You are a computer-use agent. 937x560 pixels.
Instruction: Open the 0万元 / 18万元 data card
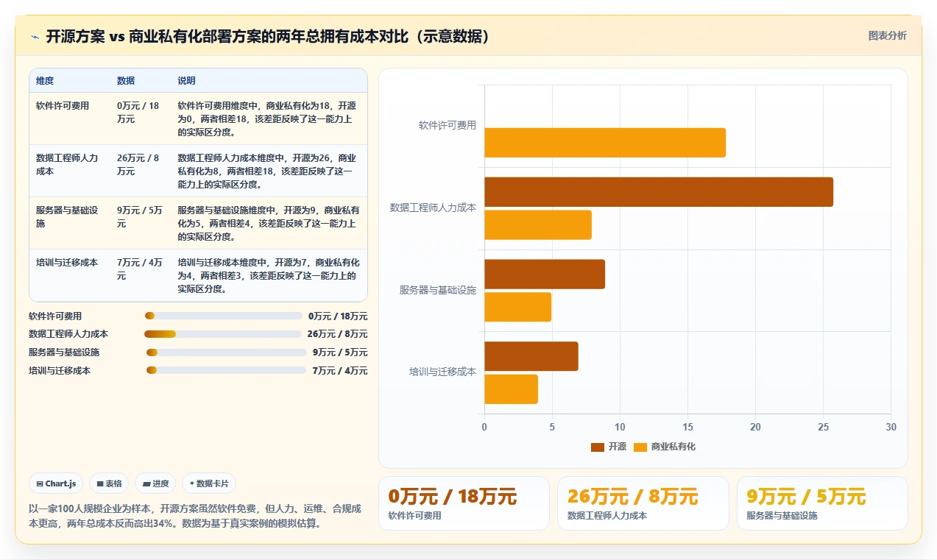tap(464, 503)
